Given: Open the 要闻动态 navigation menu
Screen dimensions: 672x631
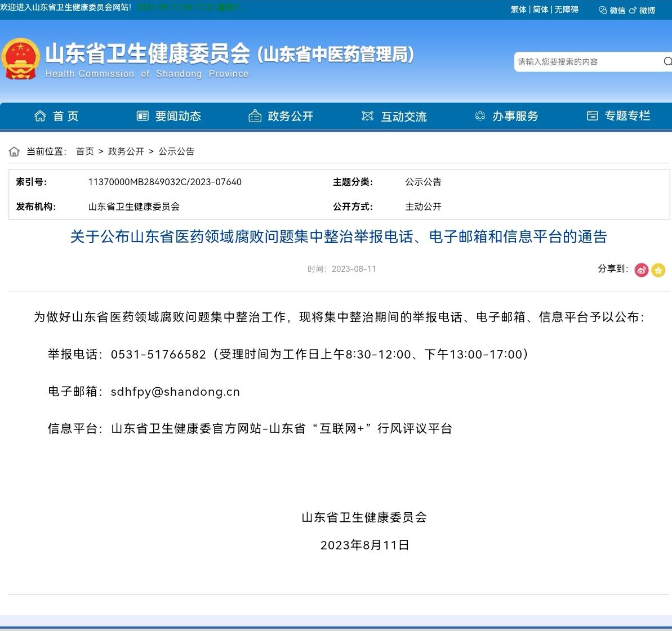Looking at the screenshot, I should (178, 116).
